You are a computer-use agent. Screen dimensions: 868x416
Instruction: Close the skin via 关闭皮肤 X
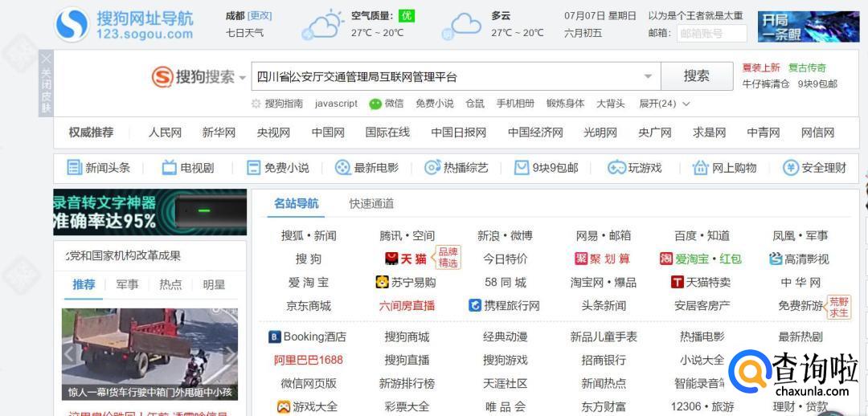(x=47, y=59)
